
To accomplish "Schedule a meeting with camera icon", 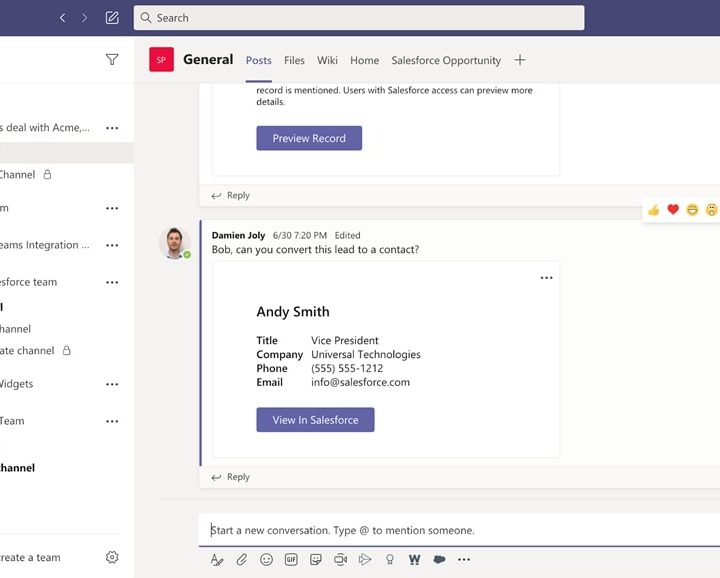I will pyautogui.click(x=340, y=560).
